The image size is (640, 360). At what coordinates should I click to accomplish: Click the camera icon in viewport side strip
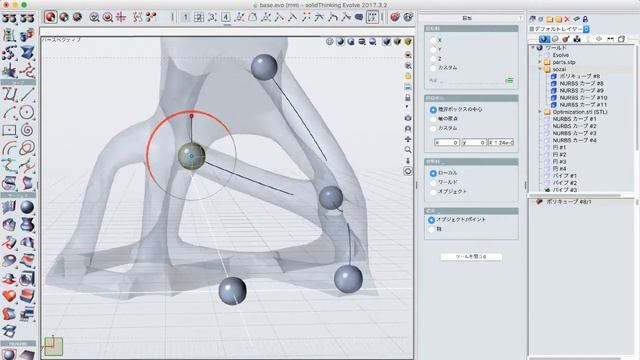[407, 118]
